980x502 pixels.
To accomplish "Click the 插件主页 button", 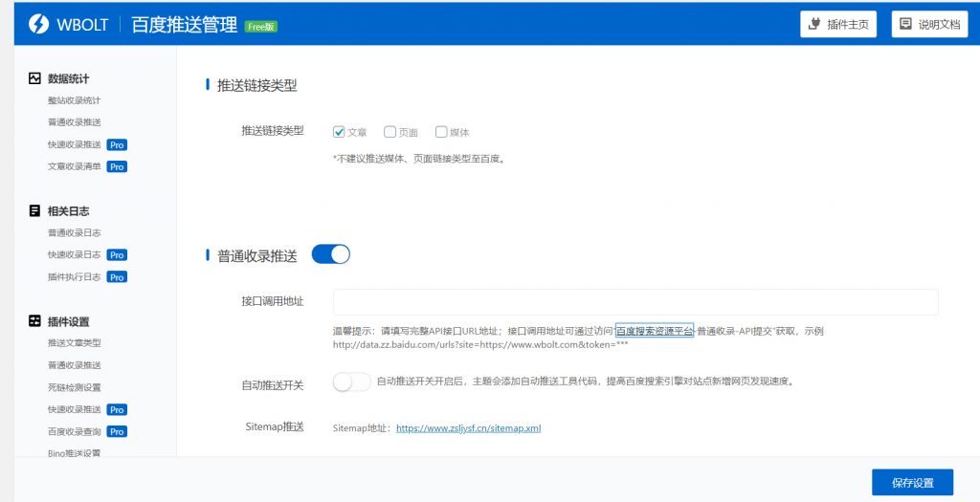I will click(838, 24).
